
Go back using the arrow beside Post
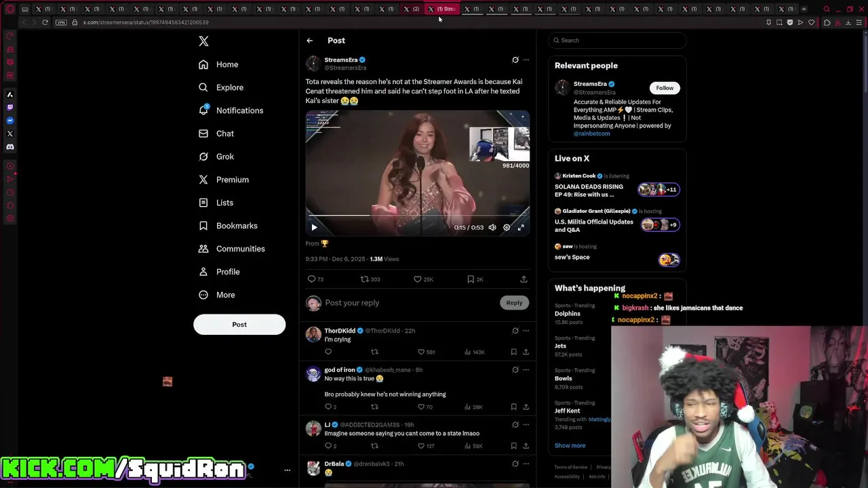tap(309, 41)
